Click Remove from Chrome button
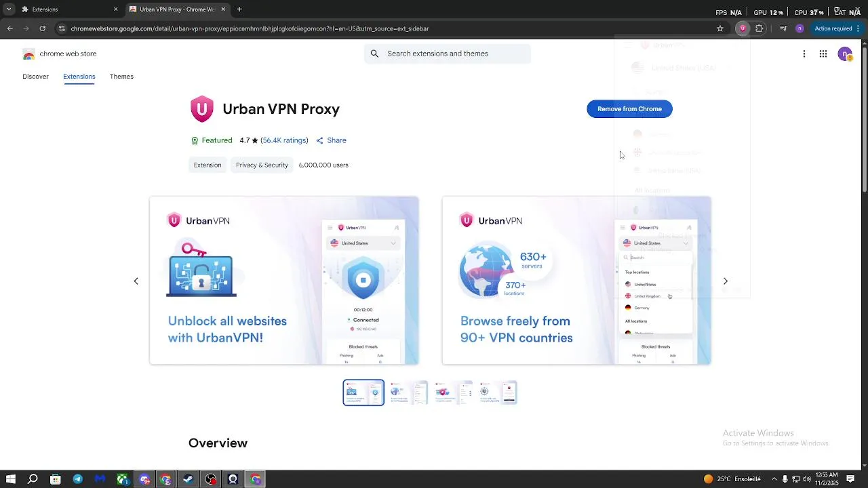Image resolution: width=868 pixels, height=488 pixels. click(x=629, y=109)
